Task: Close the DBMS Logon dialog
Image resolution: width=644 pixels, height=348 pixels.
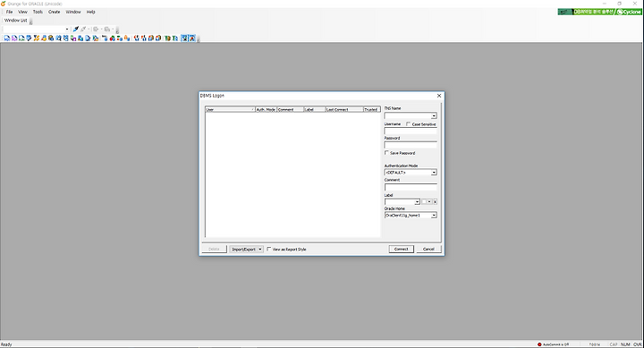Action: pos(439,96)
